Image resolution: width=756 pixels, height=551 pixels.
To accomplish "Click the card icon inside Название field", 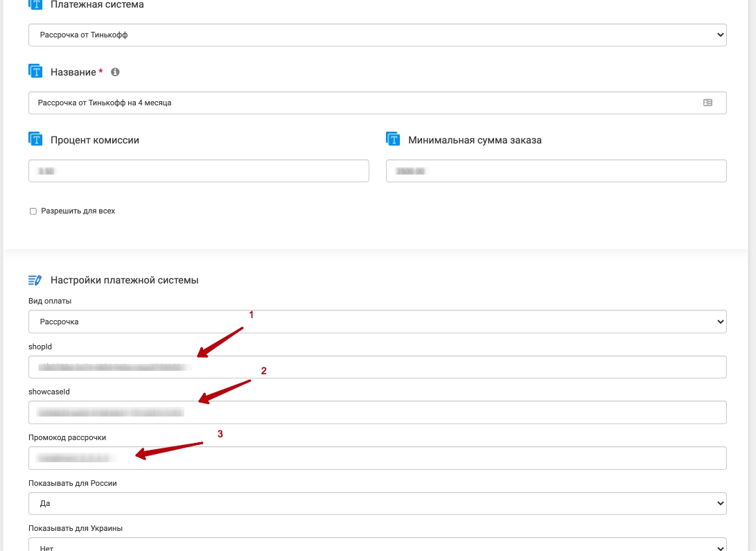I will 707,103.
